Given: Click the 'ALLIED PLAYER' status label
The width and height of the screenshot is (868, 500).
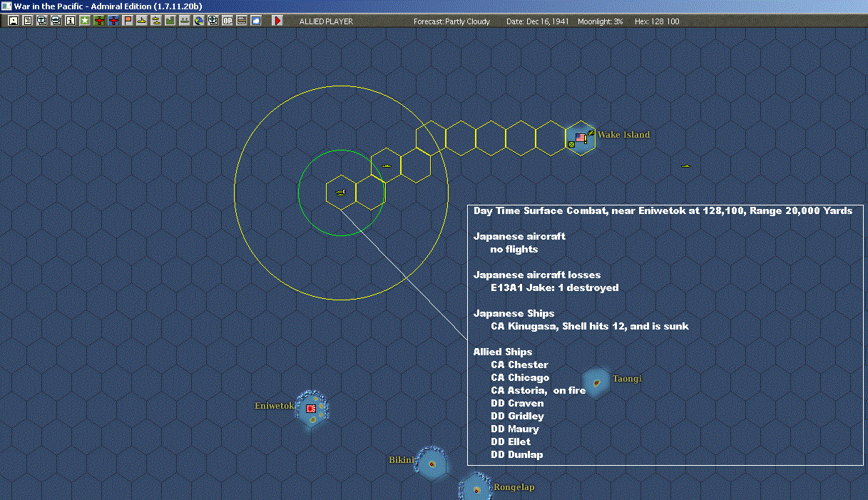Looking at the screenshot, I should click(x=326, y=21).
